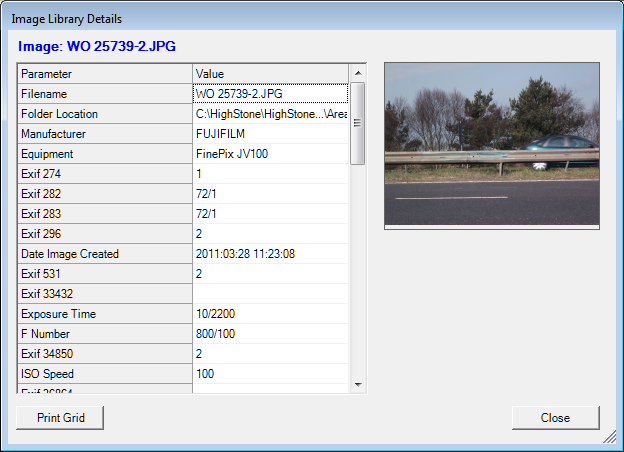This screenshot has width=624, height=452.
Task: Click the Equipment row label
Action: pyautogui.click(x=105, y=154)
